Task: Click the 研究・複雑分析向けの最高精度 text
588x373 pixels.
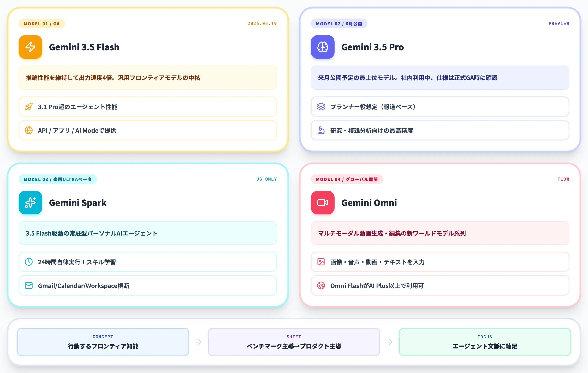Action: [x=371, y=130]
